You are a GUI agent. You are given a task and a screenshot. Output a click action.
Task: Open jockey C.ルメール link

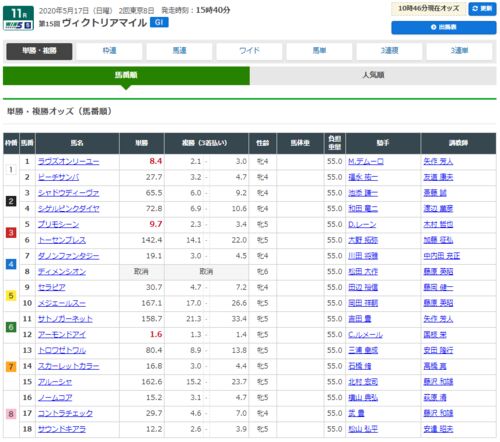pyautogui.click(x=365, y=335)
